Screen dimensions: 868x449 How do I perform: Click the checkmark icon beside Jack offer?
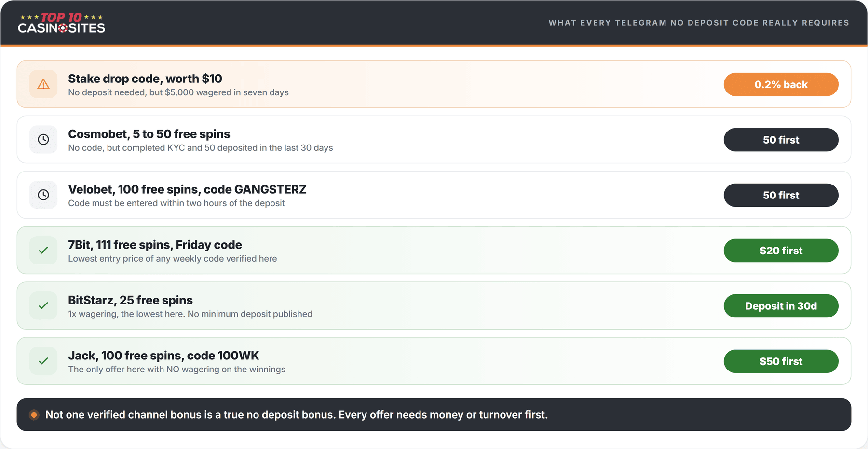[43, 361]
